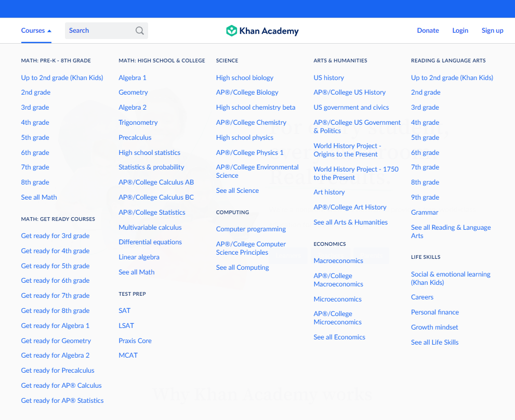The height and width of the screenshot is (420, 515).
Task: Open Computer programming
Action: (x=251, y=229)
